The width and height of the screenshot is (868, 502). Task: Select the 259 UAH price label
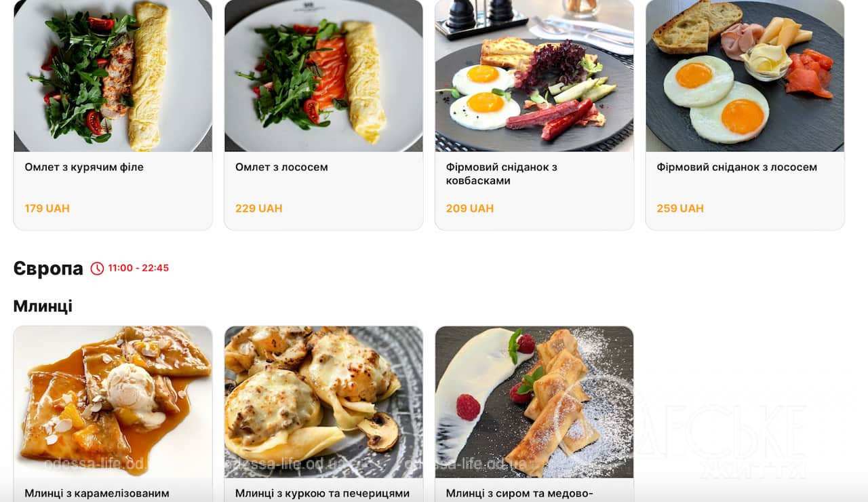(680, 208)
